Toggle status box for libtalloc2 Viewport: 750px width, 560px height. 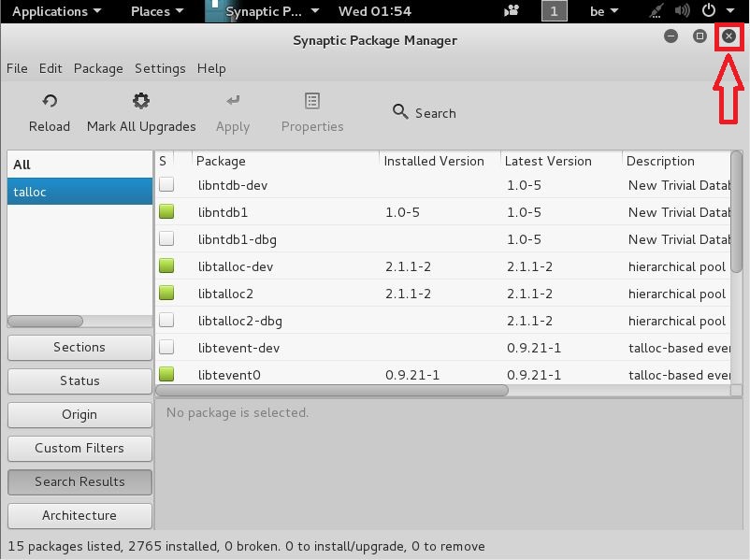[x=166, y=293]
